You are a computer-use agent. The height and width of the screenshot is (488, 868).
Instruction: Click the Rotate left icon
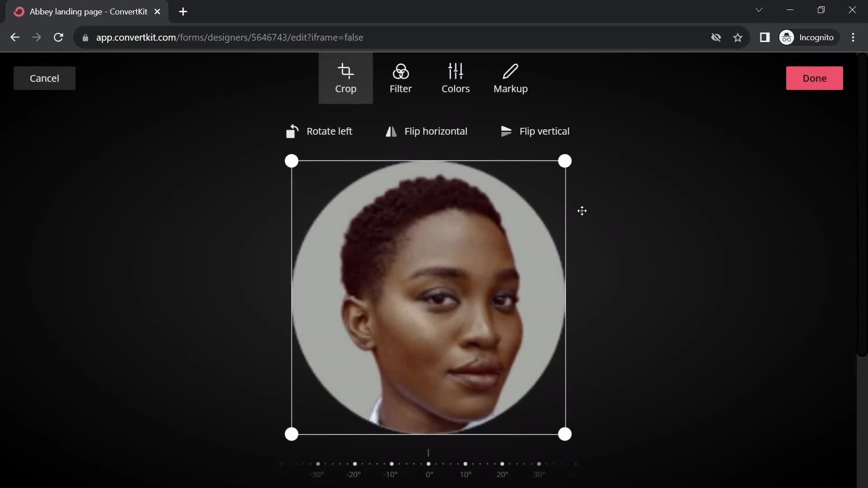(x=292, y=131)
